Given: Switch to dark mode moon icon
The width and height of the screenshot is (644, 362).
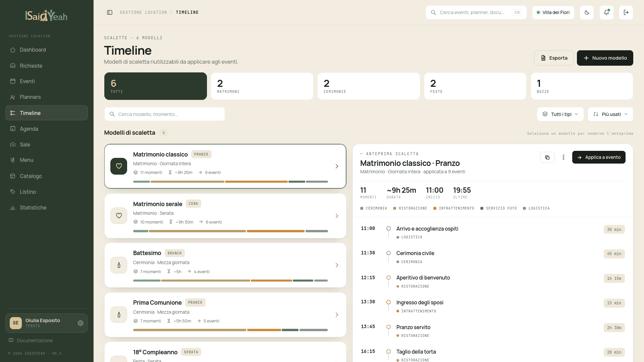Looking at the screenshot, I should pos(587,12).
